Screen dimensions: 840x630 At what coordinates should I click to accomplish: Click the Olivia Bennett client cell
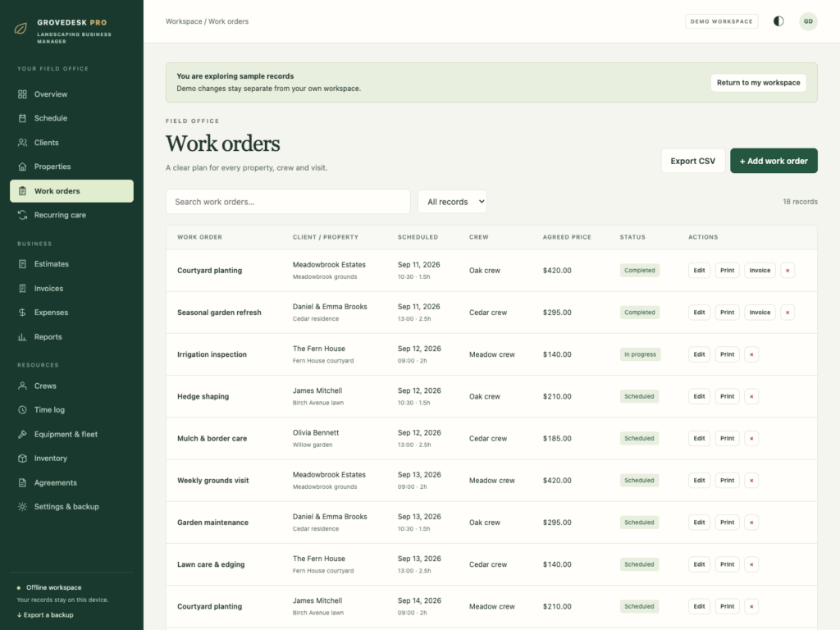pyautogui.click(x=316, y=433)
